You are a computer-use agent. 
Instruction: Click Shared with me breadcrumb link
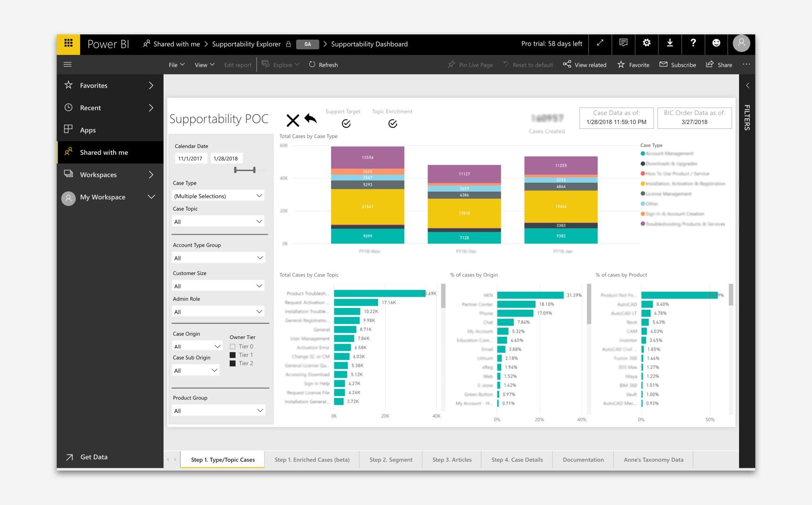tap(176, 44)
